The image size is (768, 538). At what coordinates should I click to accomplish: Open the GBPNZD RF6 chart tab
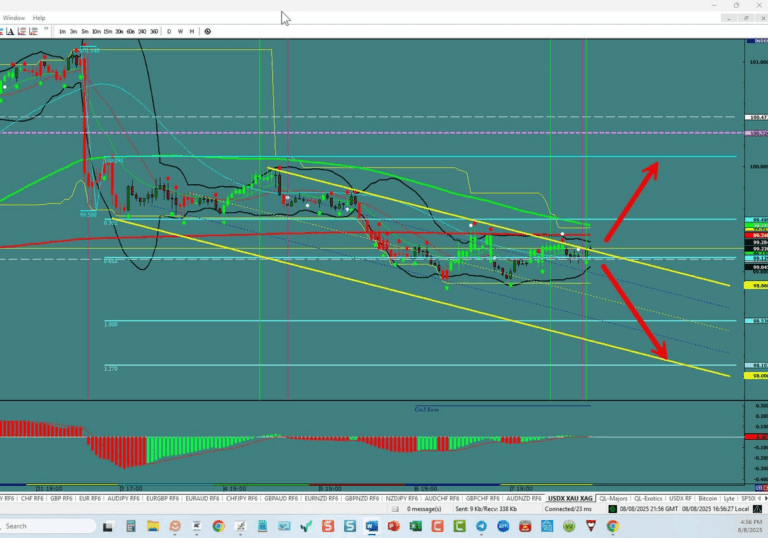(361, 498)
